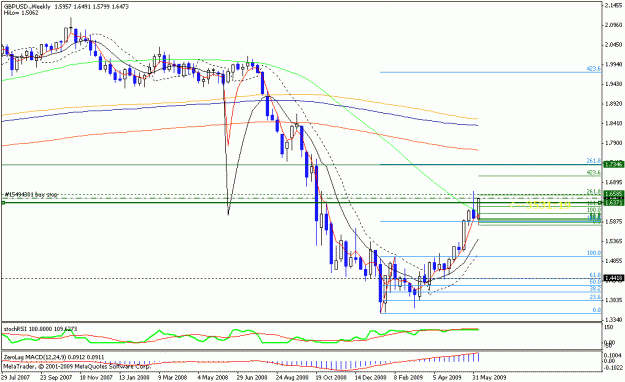Click the 1.4855 price axis label
This screenshot has height=382, width=625.
(613, 260)
